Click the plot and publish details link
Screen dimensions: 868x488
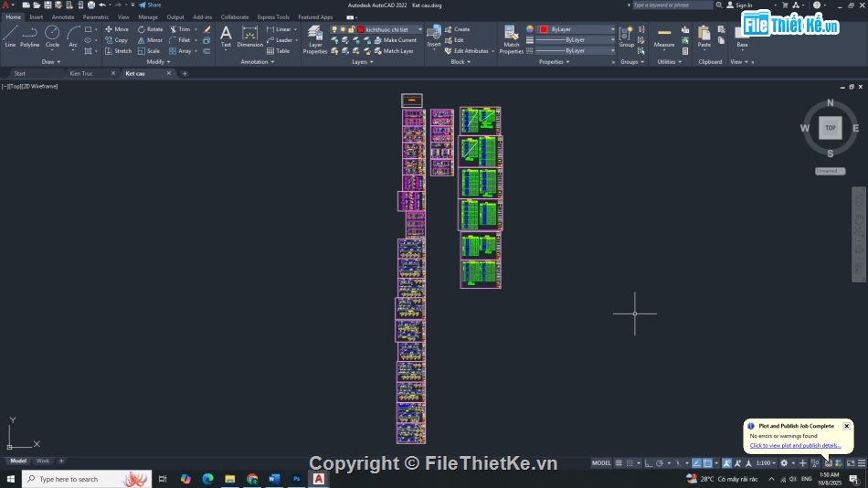point(795,445)
